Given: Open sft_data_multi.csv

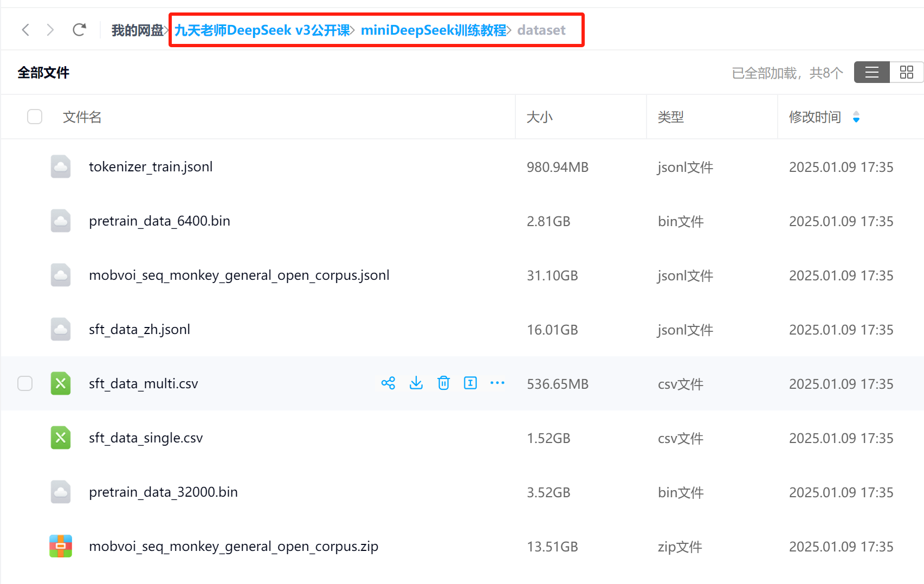Looking at the screenshot, I should [144, 383].
